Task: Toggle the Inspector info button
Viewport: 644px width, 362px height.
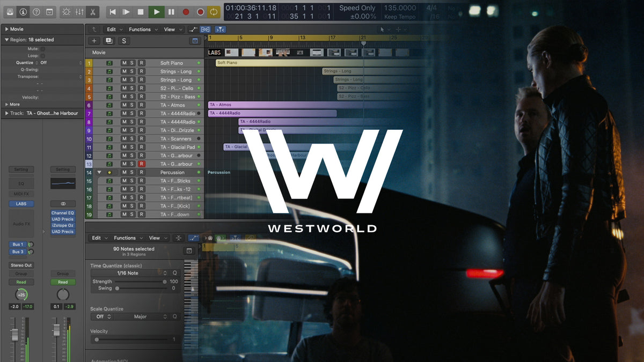Action: 23,11
